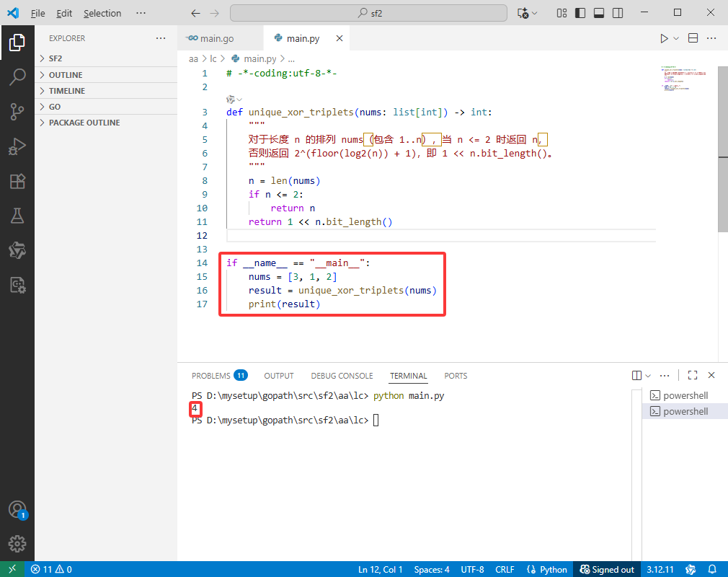This screenshot has height=577, width=728.
Task: Click the Signed out status item
Action: coord(607,569)
